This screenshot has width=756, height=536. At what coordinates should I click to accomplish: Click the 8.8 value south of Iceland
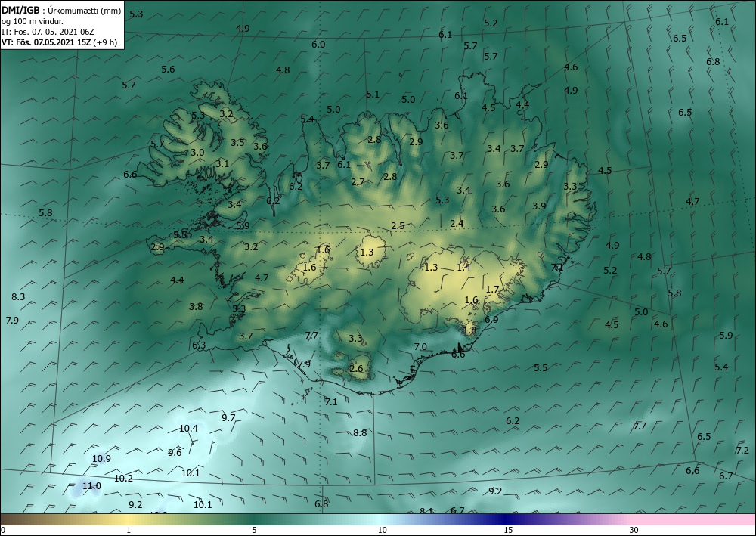(x=360, y=433)
